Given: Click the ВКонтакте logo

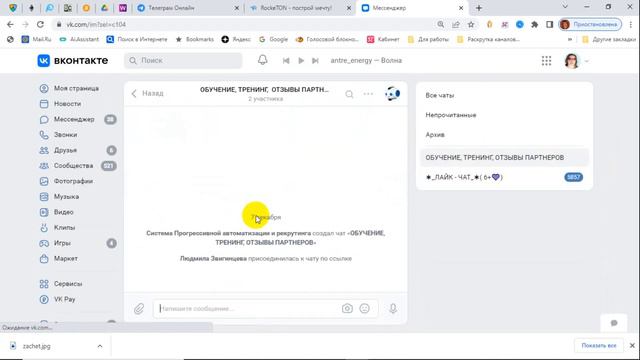Looking at the screenshot, I should click(x=73, y=60).
